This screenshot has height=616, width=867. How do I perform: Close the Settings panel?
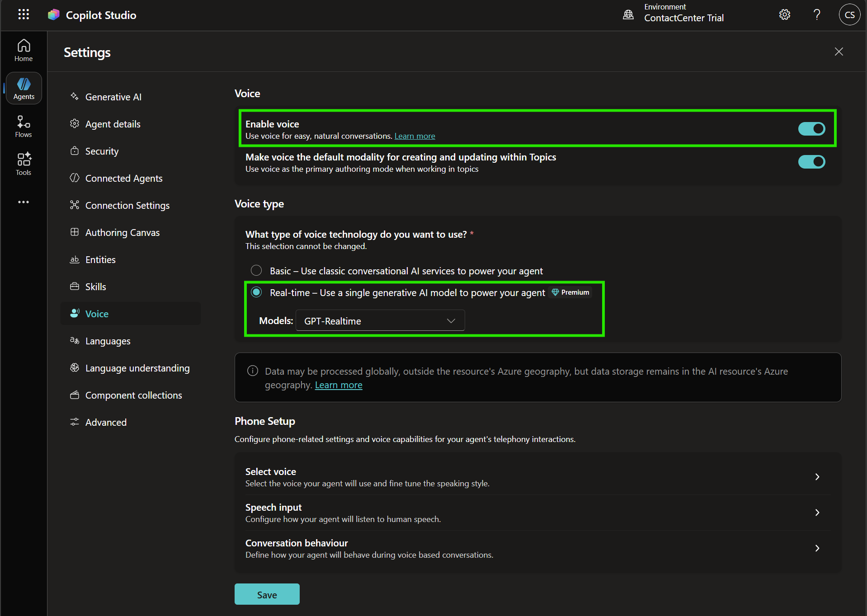(839, 52)
